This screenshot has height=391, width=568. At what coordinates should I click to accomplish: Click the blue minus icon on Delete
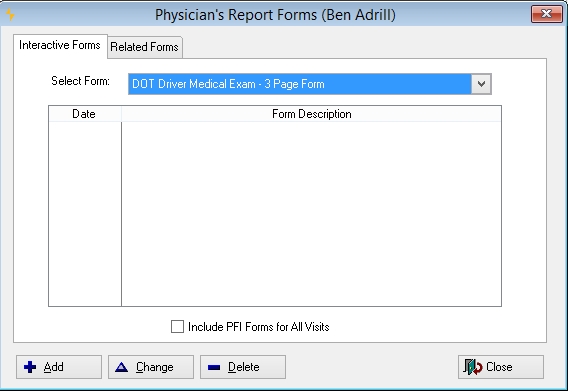214,367
